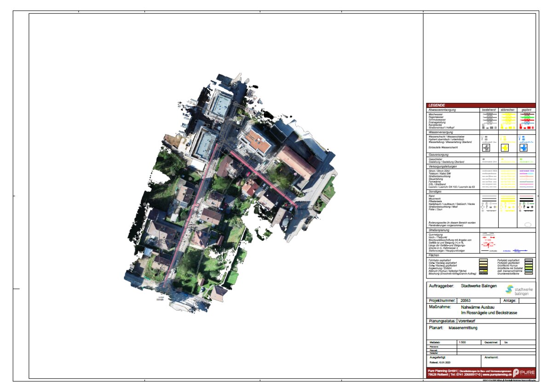Screen dimensions: 552x392
Task: Select the yellow Einbauteile Wasserschacht symbol
Action: click(x=505, y=148)
